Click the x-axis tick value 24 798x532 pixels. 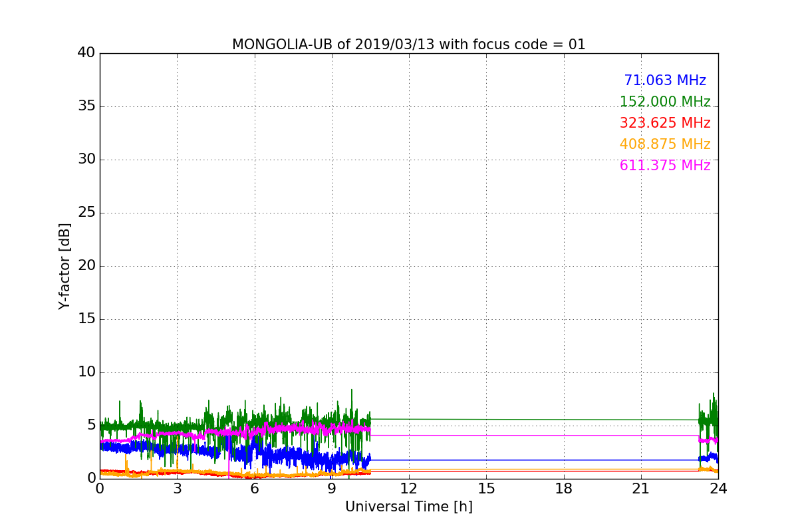pyautogui.click(x=718, y=489)
